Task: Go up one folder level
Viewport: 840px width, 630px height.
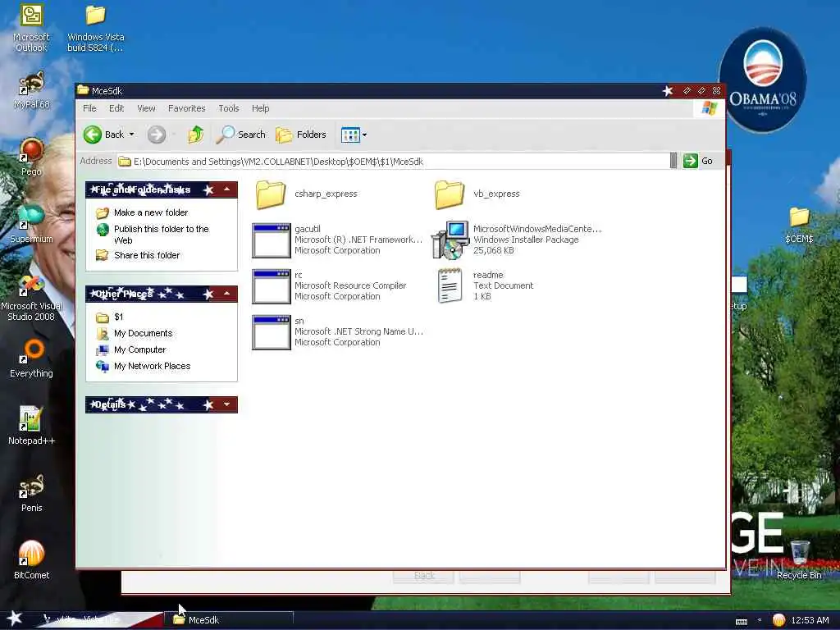Action: tap(196, 135)
